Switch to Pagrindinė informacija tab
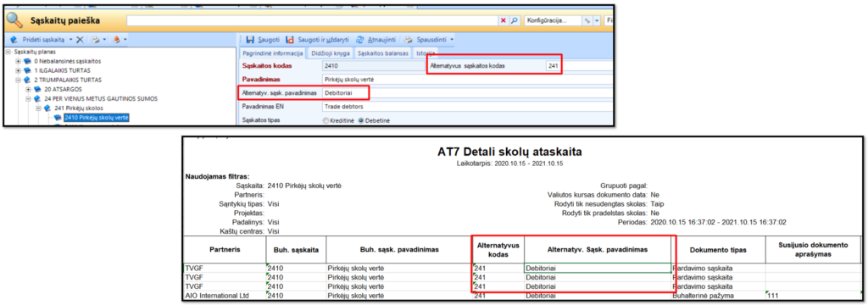The width and height of the screenshot is (868, 305). coord(272,53)
